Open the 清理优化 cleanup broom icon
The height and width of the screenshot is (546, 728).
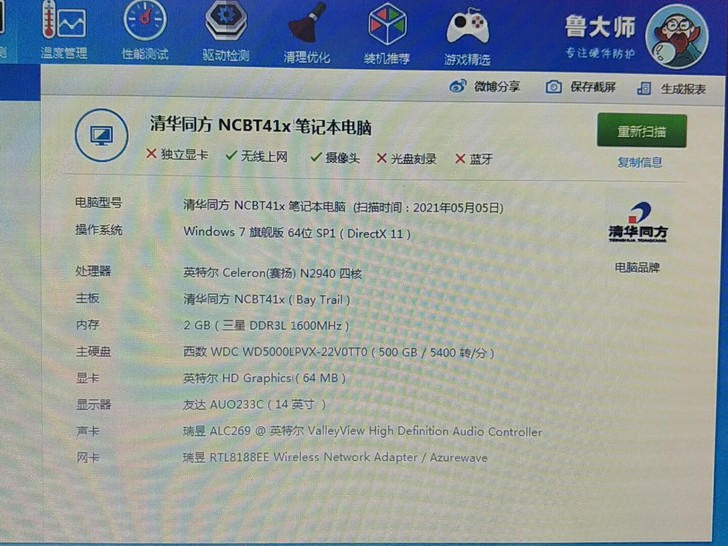(x=307, y=32)
